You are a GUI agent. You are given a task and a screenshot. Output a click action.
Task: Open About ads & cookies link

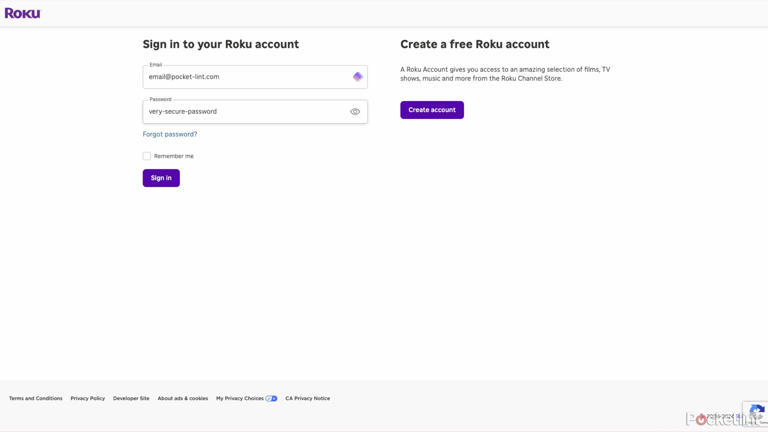click(183, 398)
